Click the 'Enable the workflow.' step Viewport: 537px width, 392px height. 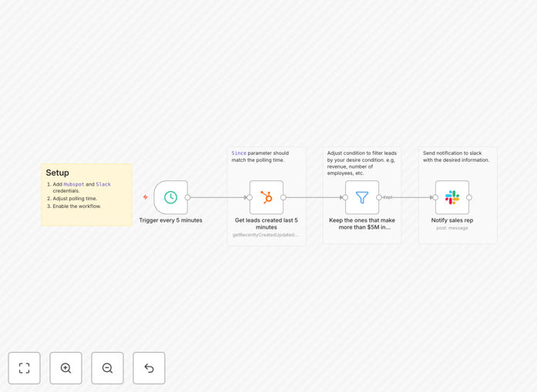point(77,206)
